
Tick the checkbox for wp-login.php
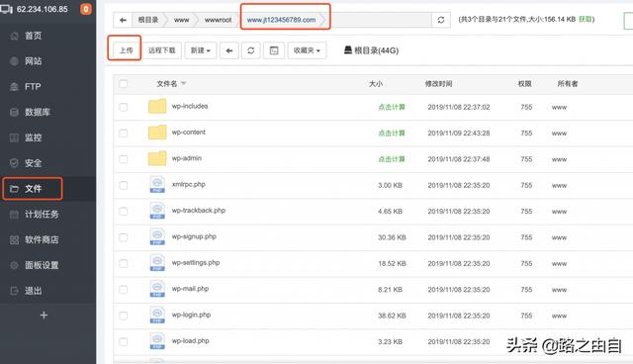pos(123,316)
